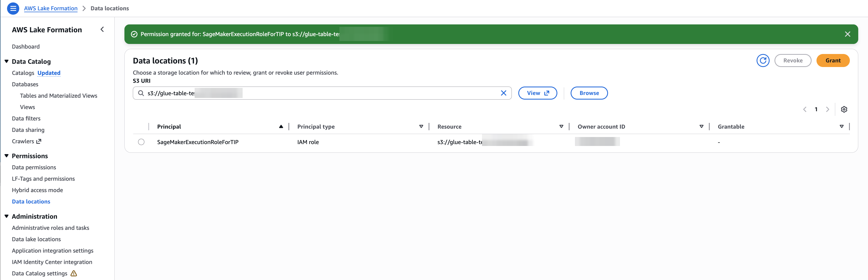
Task: Click the View button
Action: [x=538, y=93]
